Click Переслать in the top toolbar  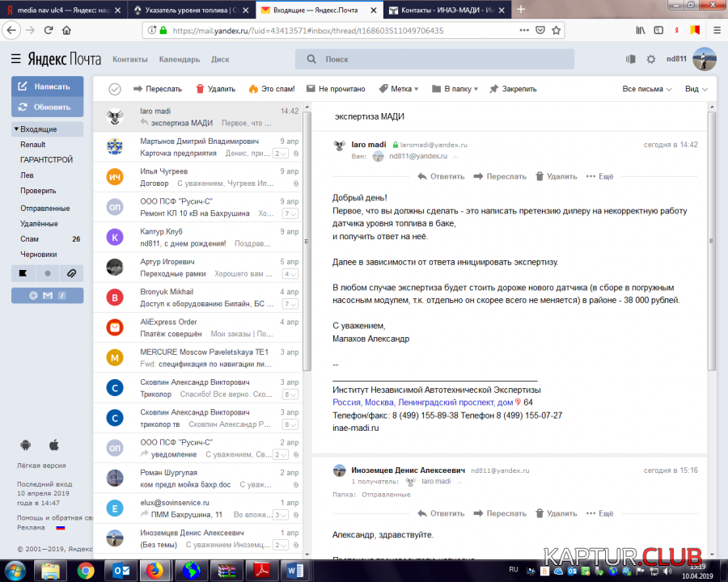click(x=158, y=89)
